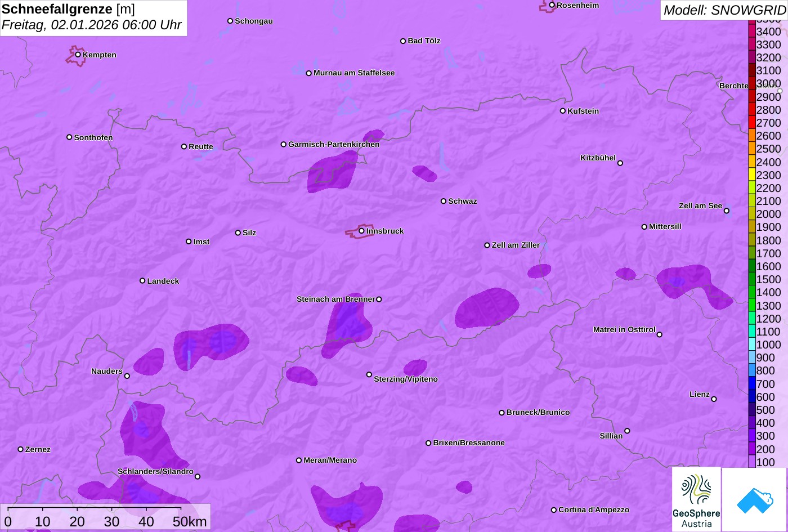Click the 1500 m green legend swatch

tap(752, 279)
